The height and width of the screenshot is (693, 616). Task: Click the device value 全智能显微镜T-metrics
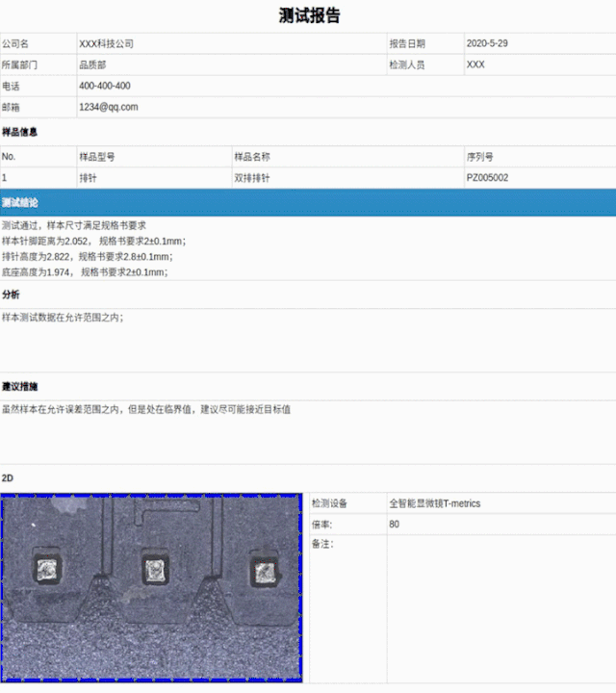(434, 503)
